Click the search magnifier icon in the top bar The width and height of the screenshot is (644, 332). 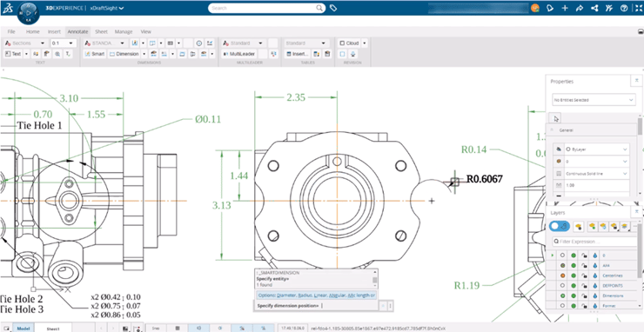coord(319,8)
